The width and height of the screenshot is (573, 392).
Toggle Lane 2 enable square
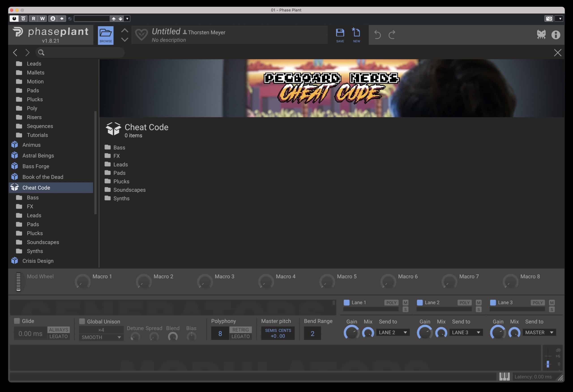[420, 302]
